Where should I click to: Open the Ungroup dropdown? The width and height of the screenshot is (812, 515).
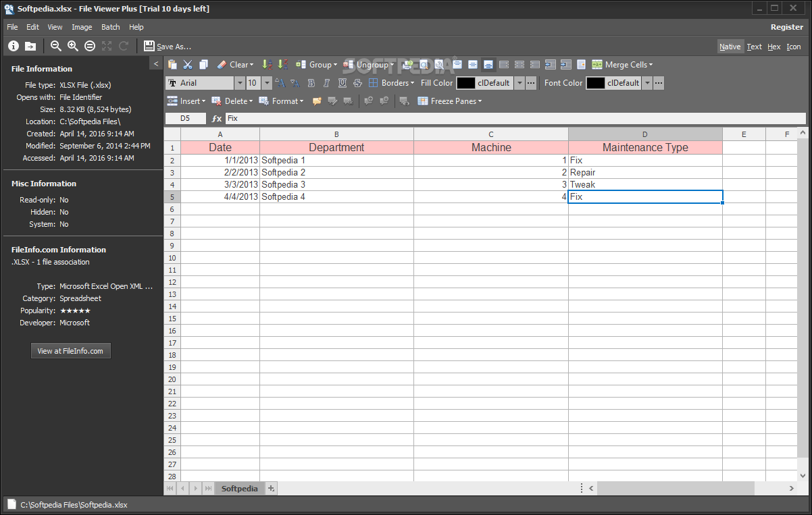(x=370, y=65)
